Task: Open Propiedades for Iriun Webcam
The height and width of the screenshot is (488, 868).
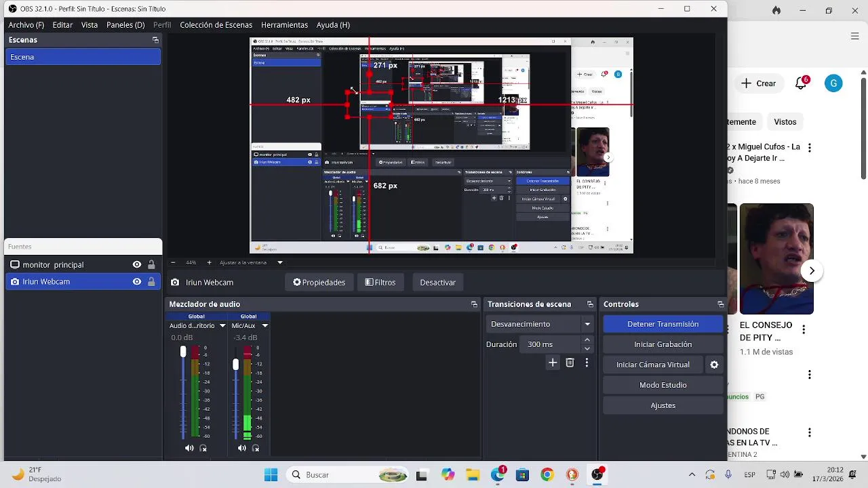Action: pyautogui.click(x=319, y=282)
